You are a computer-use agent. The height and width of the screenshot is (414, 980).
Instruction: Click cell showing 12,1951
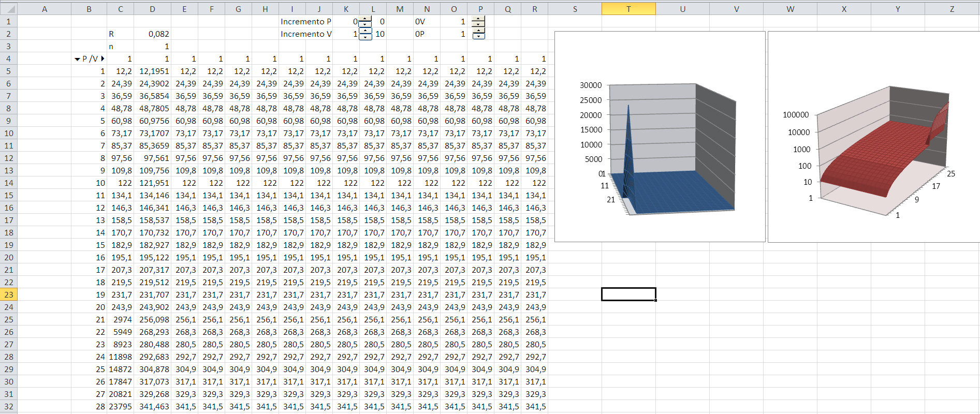(152, 71)
